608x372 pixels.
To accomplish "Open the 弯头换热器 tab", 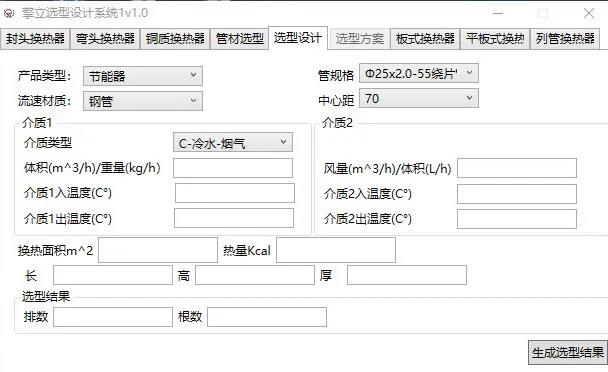I will 105,39.
